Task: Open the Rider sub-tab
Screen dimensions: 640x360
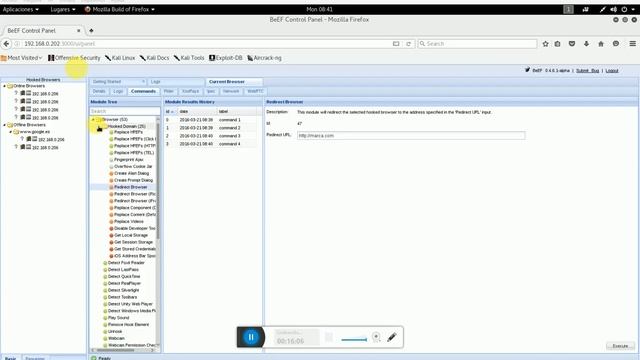Action: (x=169, y=91)
